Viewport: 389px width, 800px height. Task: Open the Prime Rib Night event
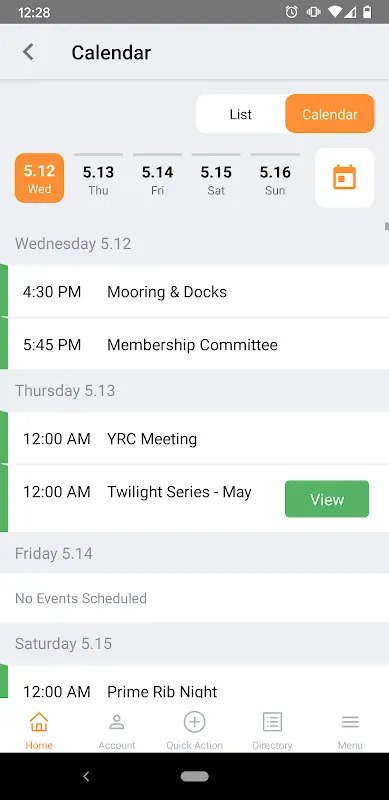194,683
